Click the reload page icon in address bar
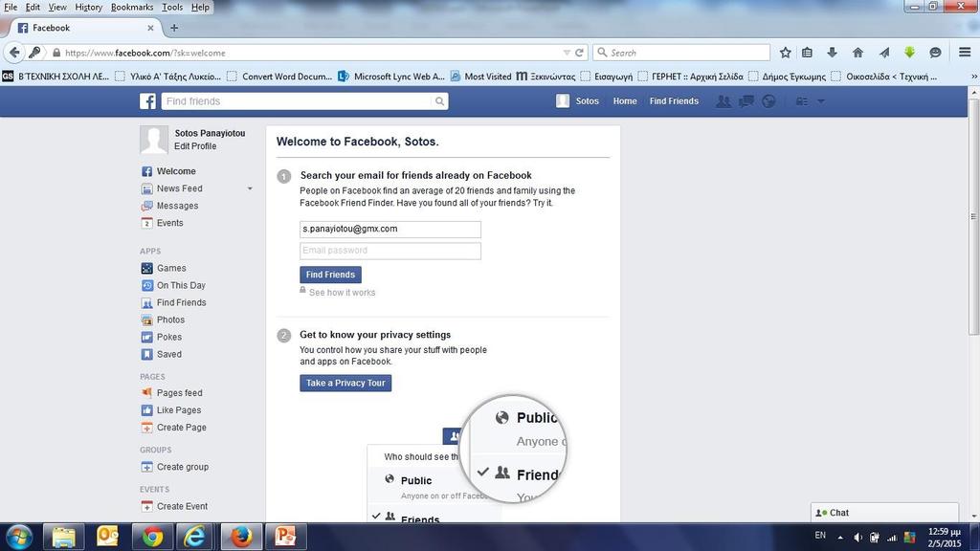 coord(579,53)
